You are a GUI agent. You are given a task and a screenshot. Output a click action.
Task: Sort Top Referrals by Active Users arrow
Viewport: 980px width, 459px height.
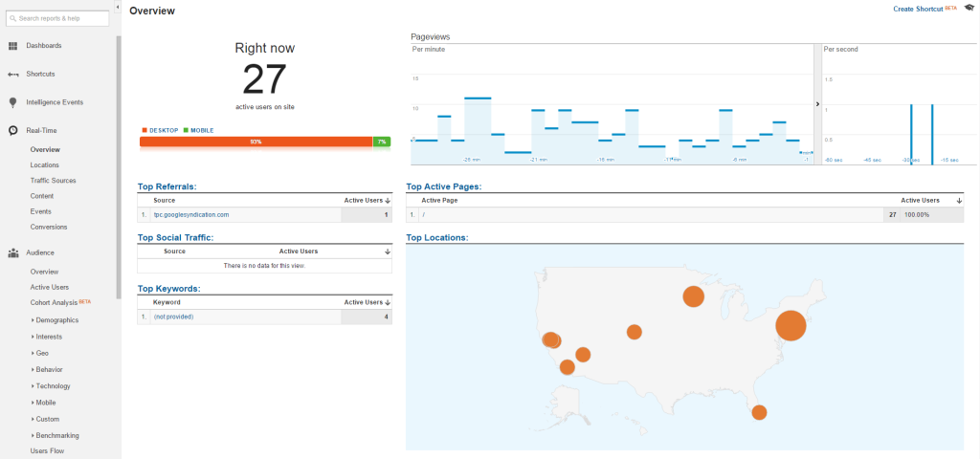(x=388, y=201)
